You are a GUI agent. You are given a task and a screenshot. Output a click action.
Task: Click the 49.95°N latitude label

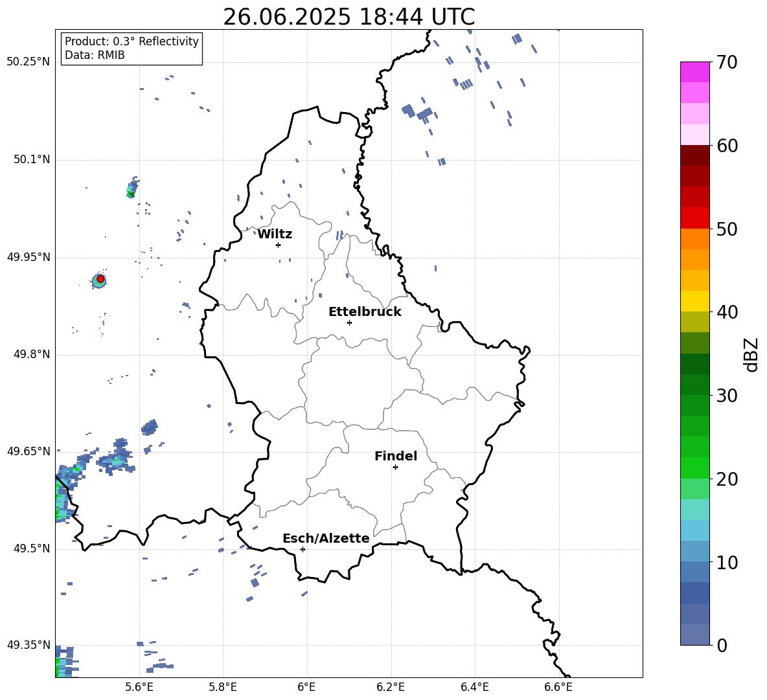pyautogui.click(x=29, y=257)
